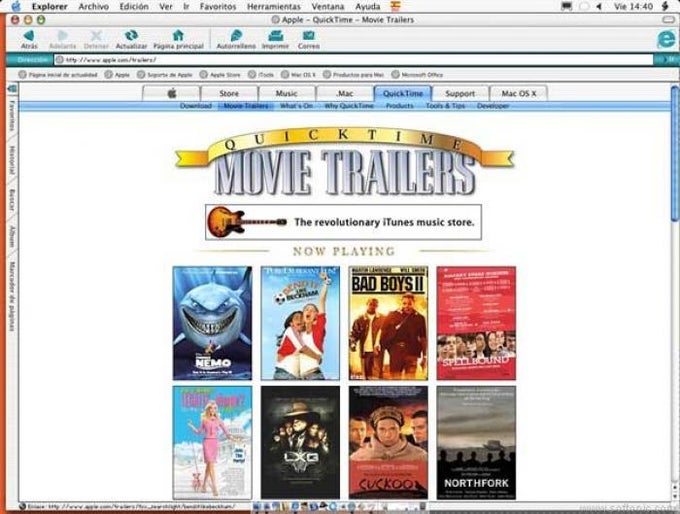
Task: Click the What's On link
Action: [x=296, y=106]
